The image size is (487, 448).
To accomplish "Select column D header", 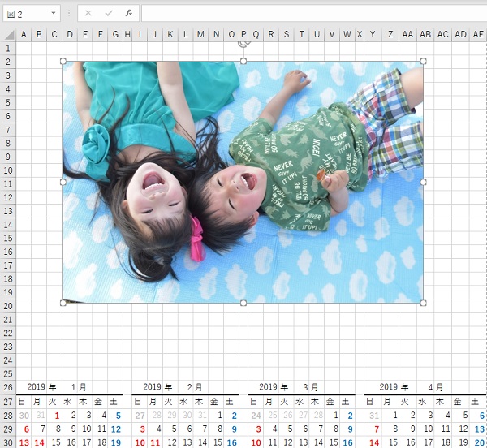I will 70,34.
